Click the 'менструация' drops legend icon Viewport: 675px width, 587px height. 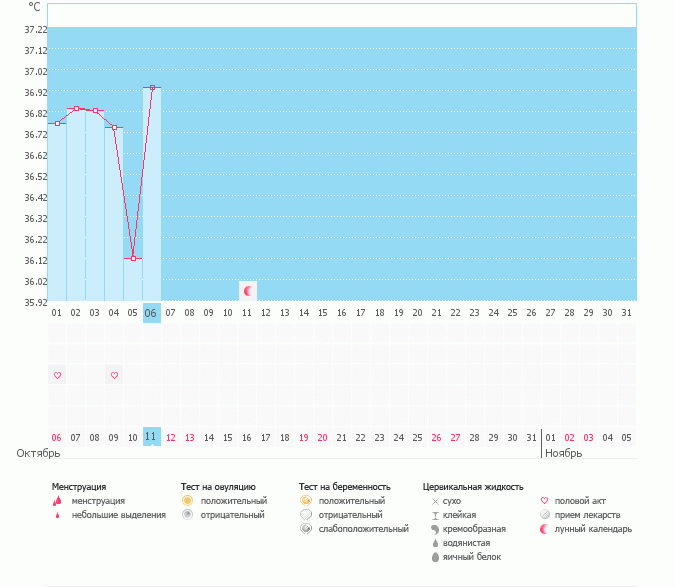pos(57,501)
